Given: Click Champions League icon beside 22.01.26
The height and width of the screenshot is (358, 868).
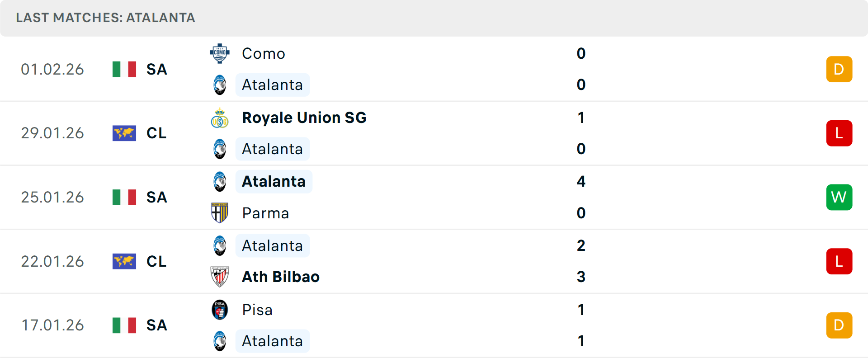Looking at the screenshot, I should 124,261.
